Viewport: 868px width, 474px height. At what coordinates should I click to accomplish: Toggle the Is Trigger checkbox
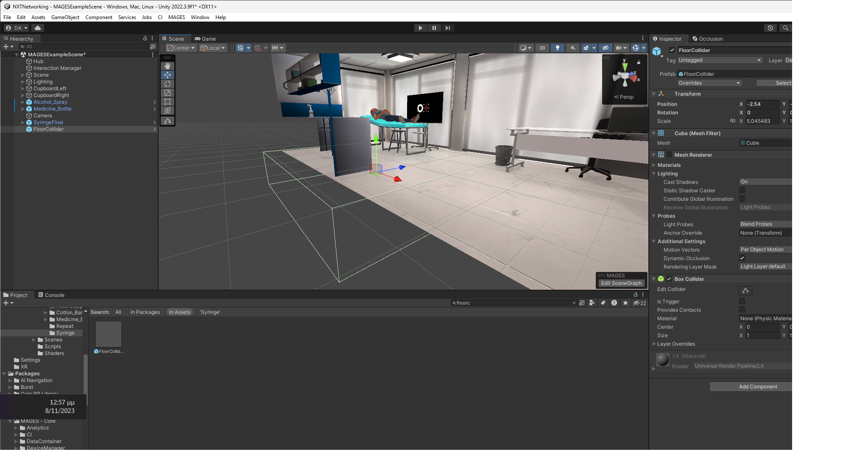pyautogui.click(x=742, y=301)
